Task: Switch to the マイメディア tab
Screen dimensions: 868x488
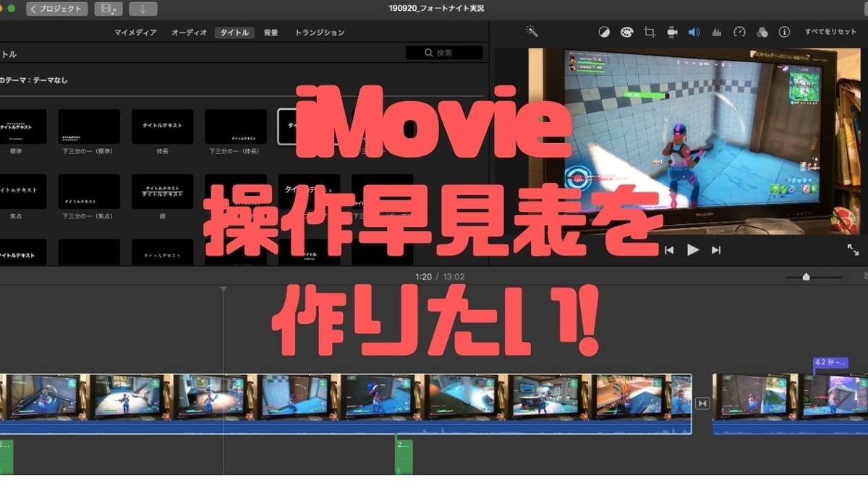Action: [x=135, y=33]
